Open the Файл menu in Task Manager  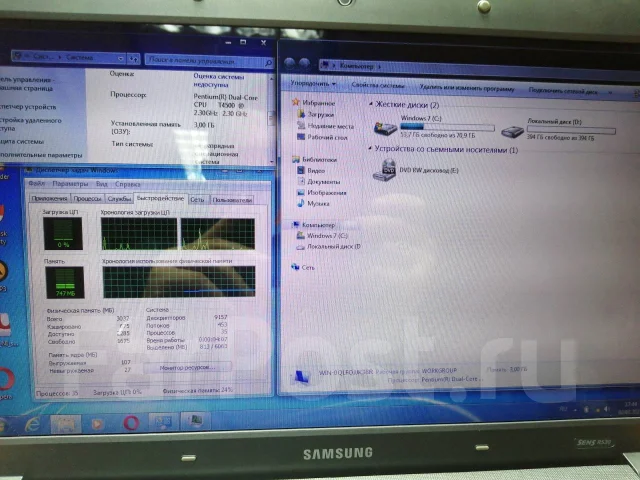[36, 184]
